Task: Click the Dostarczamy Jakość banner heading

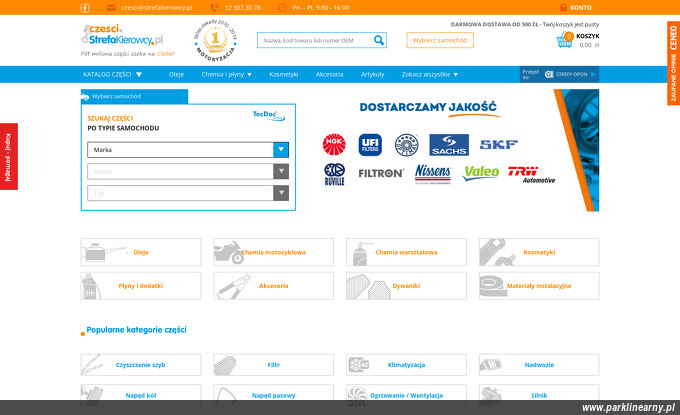Action: (428, 107)
